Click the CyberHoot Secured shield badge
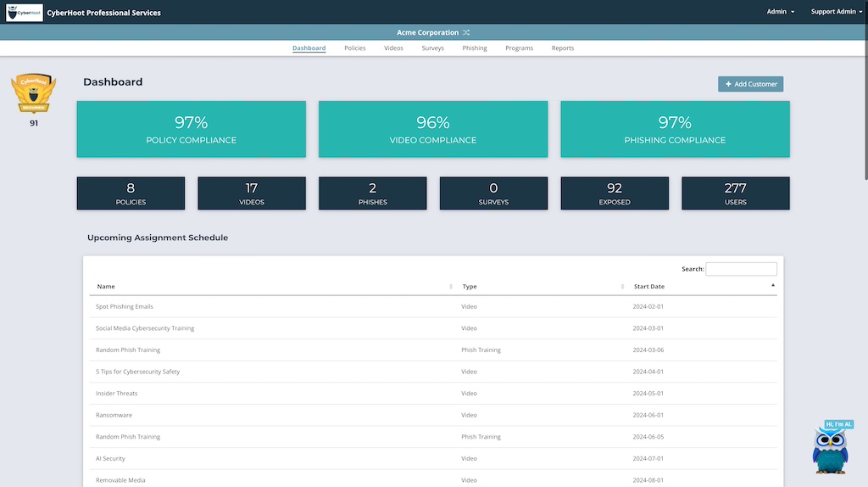Viewport: 868px width, 487px height. [34, 93]
